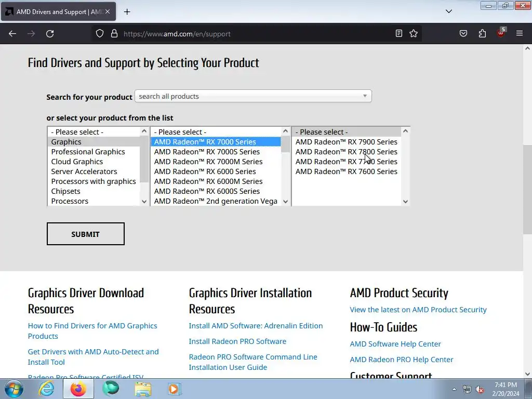Select AMD Radeon RX 7000M Series
Viewport: 532px width, 399px height.
click(216, 162)
